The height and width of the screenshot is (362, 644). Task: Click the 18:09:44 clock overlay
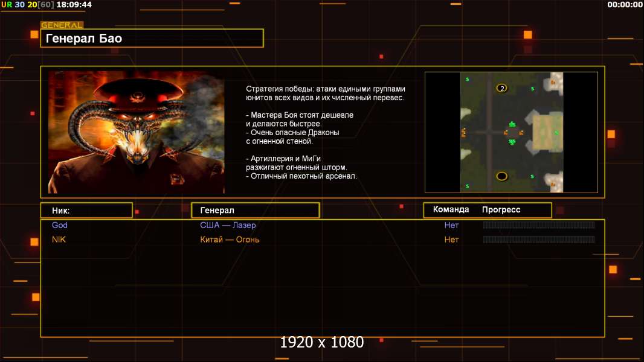pos(74,4)
